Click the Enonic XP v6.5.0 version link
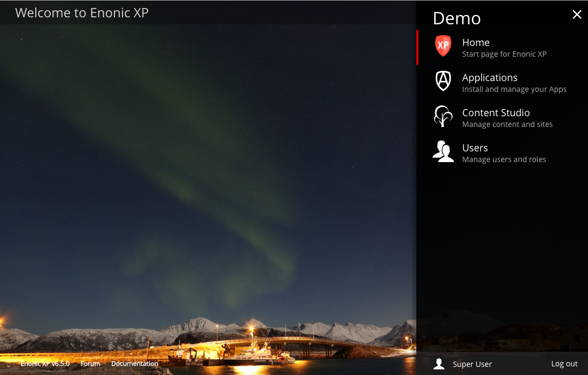Image resolution: width=588 pixels, height=375 pixels. [x=45, y=363]
